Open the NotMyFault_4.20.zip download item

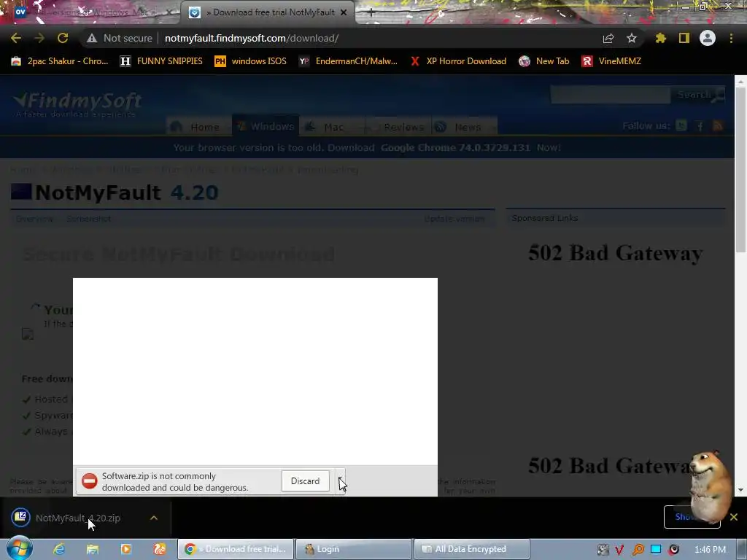coord(77,518)
